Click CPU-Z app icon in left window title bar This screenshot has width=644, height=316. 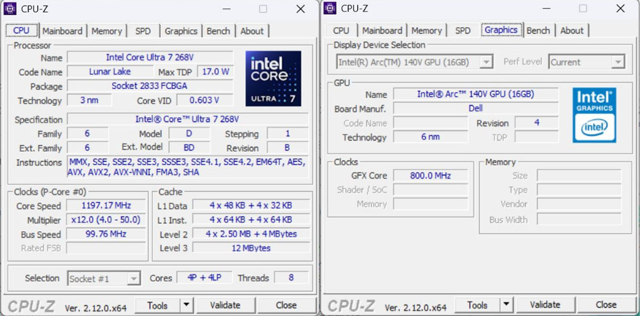click(x=10, y=8)
